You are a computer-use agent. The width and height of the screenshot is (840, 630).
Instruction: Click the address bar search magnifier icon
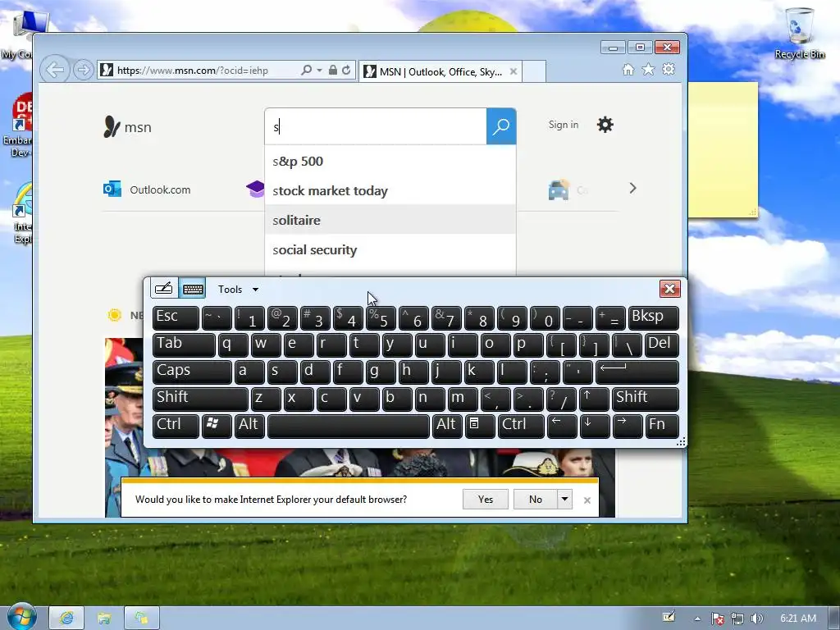[x=307, y=71]
